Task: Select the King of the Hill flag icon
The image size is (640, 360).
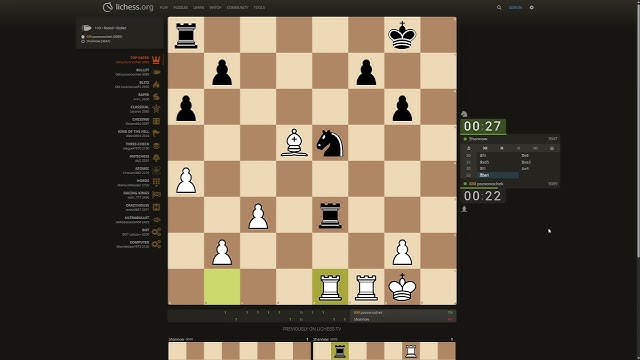Action: pyautogui.click(x=156, y=133)
